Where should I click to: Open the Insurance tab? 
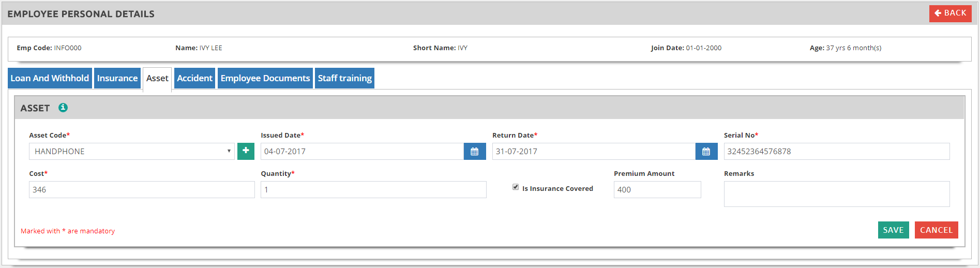[x=117, y=78]
